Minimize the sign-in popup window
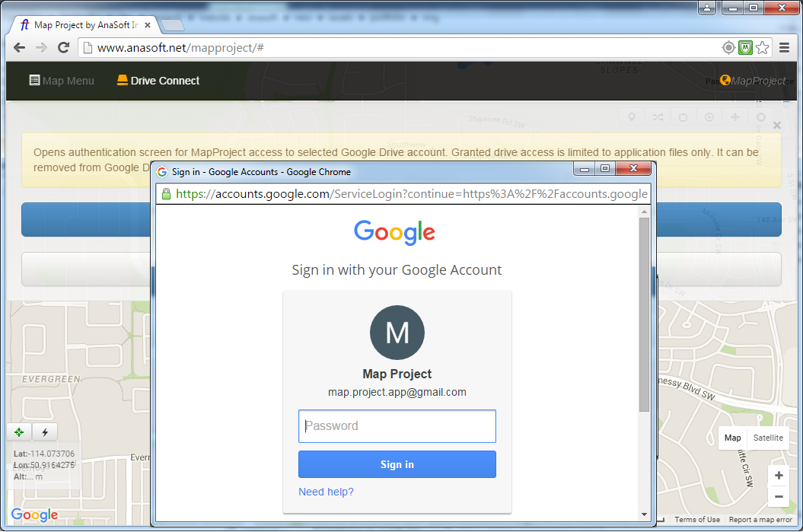This screenshot has height=532, width=803. 585,168
